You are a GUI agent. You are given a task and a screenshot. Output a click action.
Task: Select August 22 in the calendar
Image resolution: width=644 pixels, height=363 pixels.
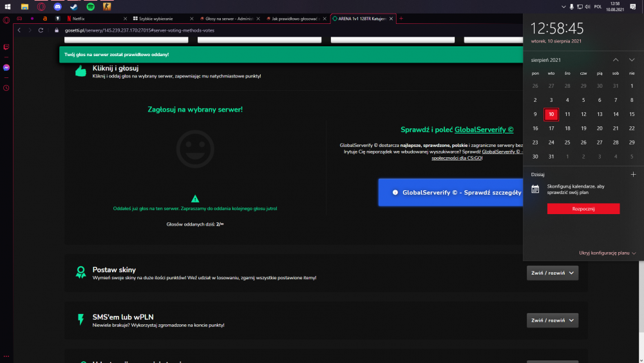[x=632, y=128]
